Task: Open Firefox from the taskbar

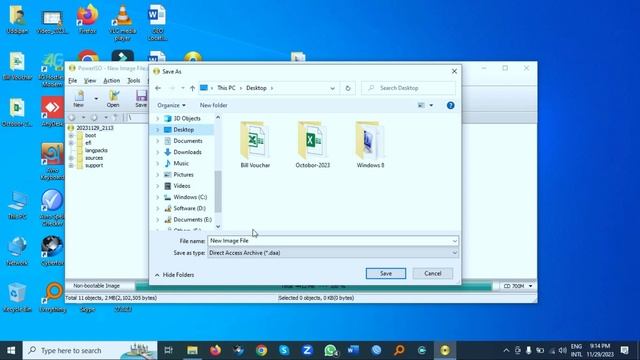Action: coord(216,350)
